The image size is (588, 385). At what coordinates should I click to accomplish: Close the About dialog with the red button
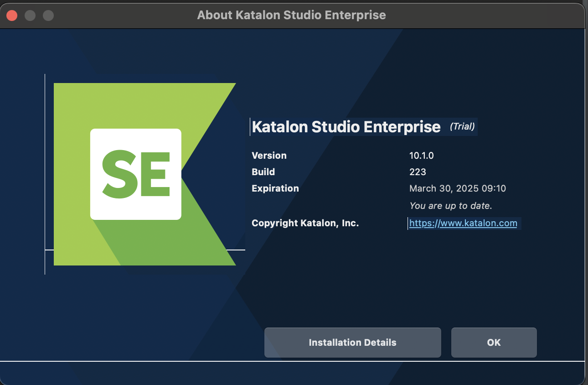click(x=12, y=15)
